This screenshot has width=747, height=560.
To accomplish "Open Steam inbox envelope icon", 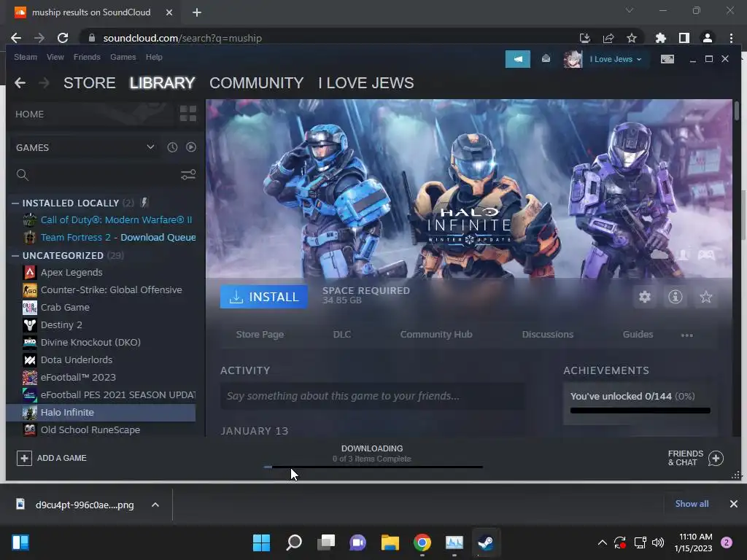I will pos(546,58).
